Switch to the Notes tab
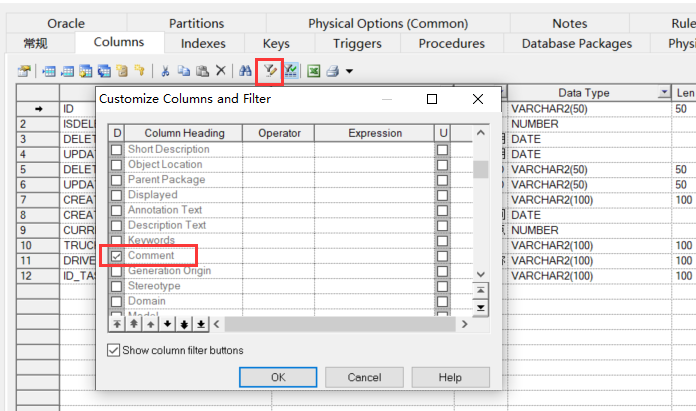This screenshot has width=696, height=411. pyautogui.click(x=569, y=23)
